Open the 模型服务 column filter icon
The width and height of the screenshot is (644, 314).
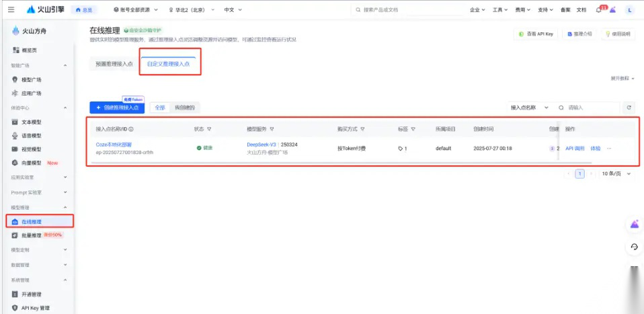(272, 129)
